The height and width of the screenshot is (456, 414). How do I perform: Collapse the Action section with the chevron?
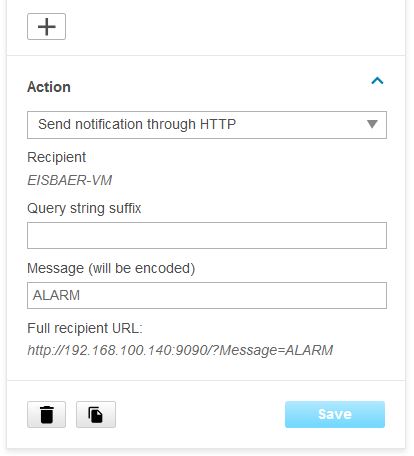click(377, 81)
